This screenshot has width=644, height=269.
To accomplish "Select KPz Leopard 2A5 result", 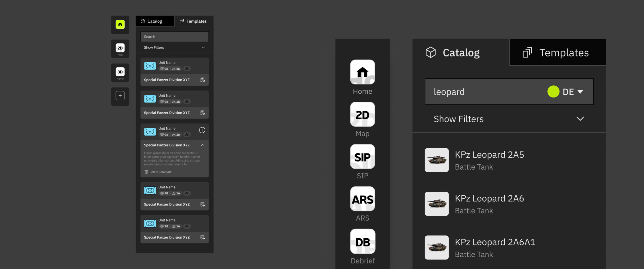I will pos(509,160).
